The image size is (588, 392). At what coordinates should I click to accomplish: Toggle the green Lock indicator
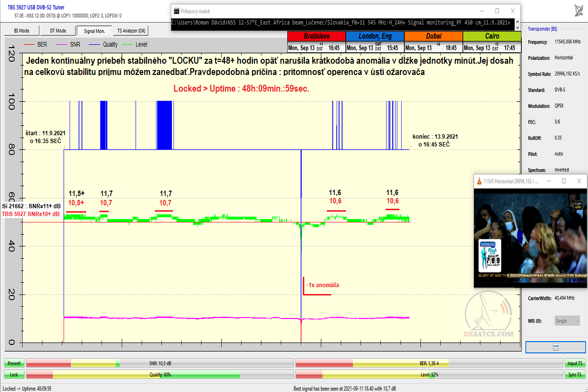[x=14, y=374]
